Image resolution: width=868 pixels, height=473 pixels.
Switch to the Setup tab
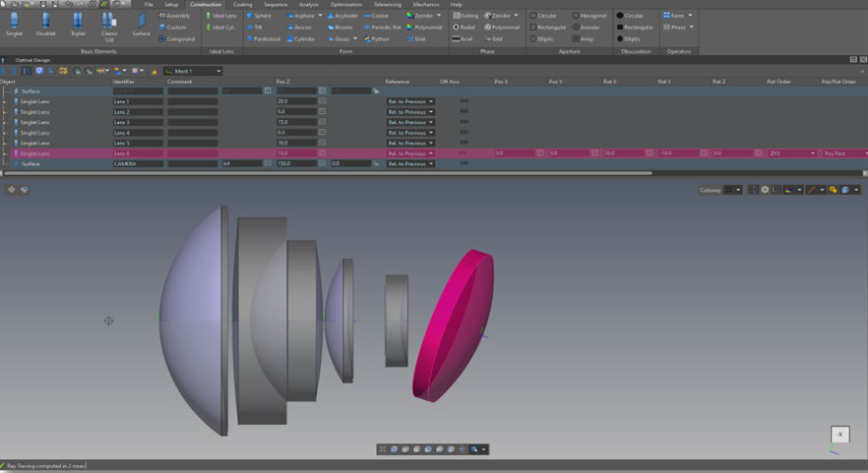[171, 5]
